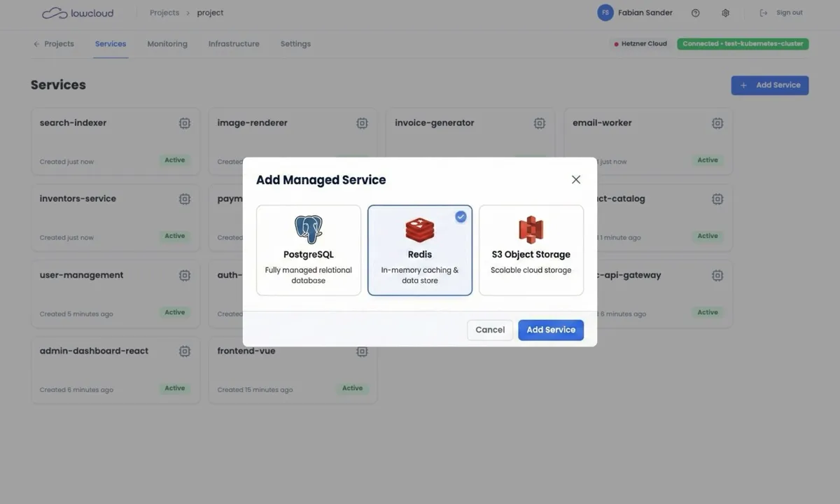840x504 pixels.
Task: Confirm Add Service in the dialog
Action: pyautogui.click(x=551, y=330)
